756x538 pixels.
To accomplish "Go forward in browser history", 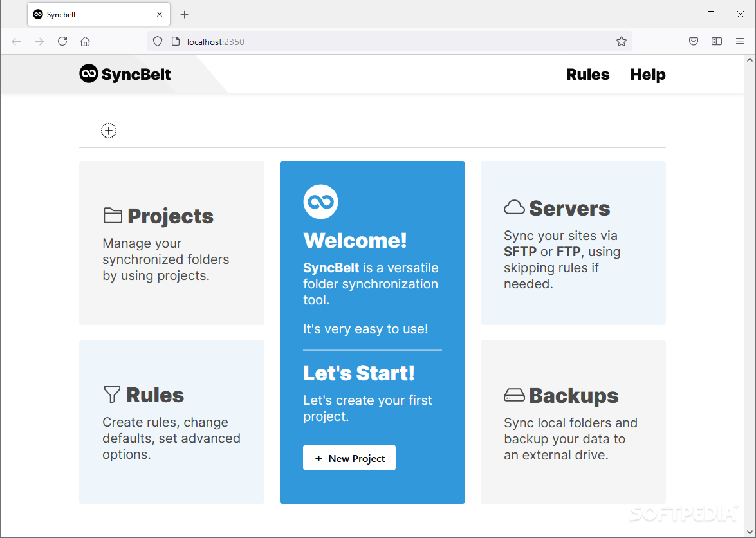I will click(39, 41).
